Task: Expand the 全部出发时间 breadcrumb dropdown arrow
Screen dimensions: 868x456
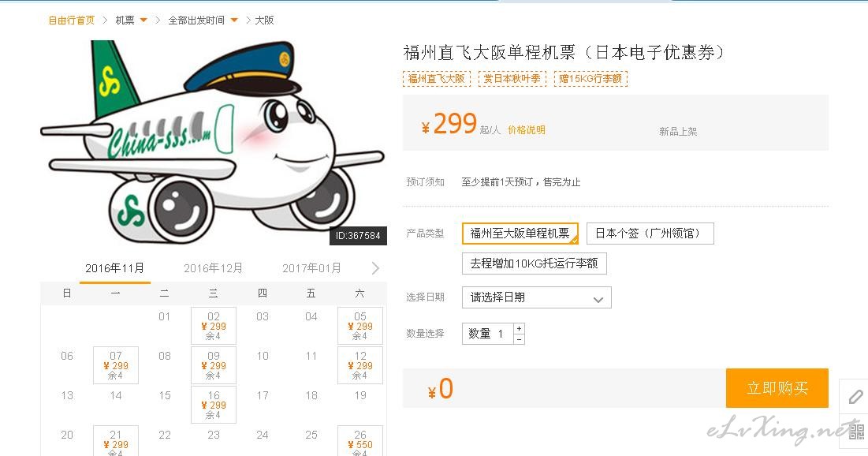Action: click(234, 21)
